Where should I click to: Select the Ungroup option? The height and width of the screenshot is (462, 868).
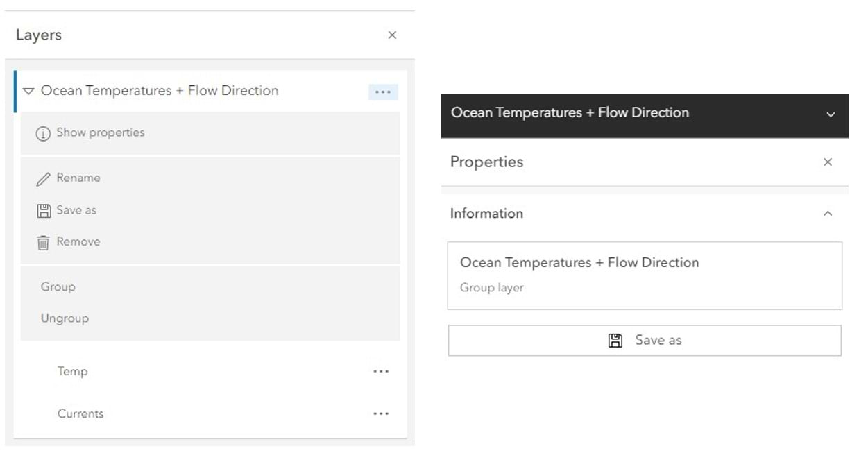click(x=65, y=318)
